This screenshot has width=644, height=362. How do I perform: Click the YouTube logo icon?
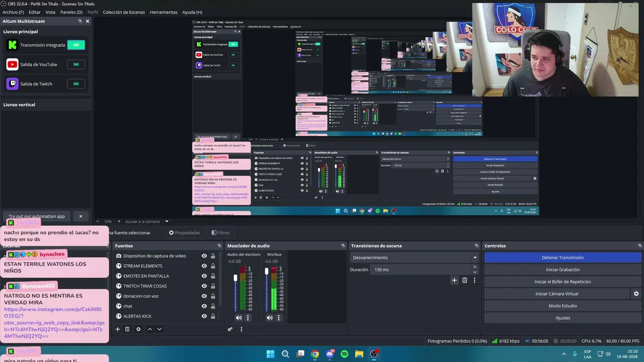click(x=13, y=64)
